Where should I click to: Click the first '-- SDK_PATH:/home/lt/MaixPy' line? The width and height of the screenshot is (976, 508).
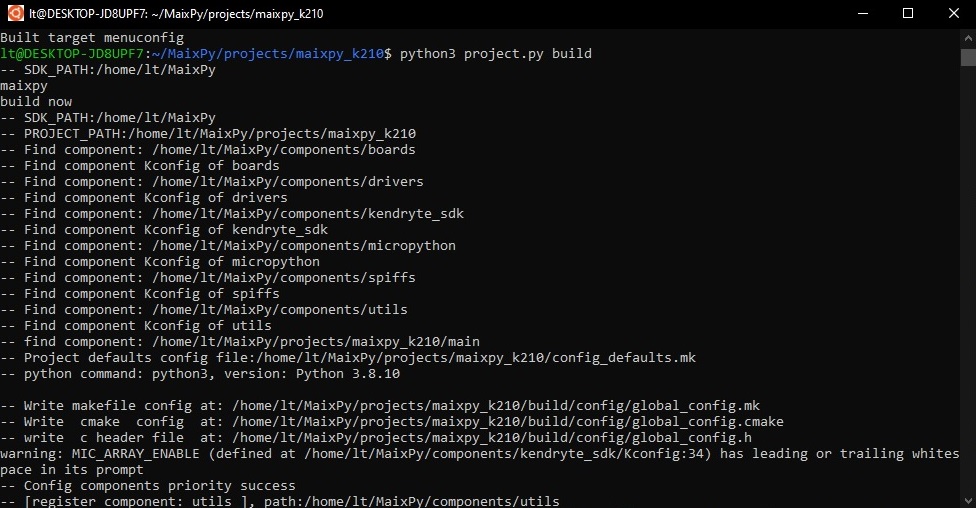coord(108,70)
